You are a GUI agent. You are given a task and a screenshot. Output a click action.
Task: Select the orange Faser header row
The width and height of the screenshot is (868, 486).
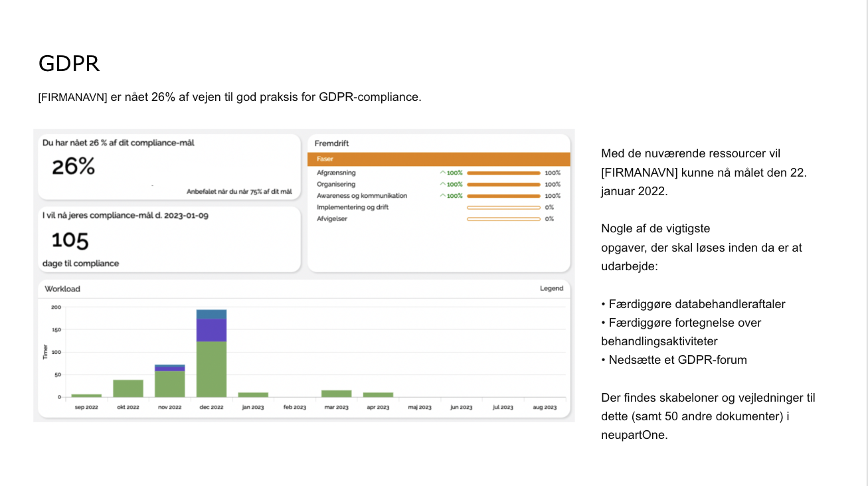pos(438,159)
